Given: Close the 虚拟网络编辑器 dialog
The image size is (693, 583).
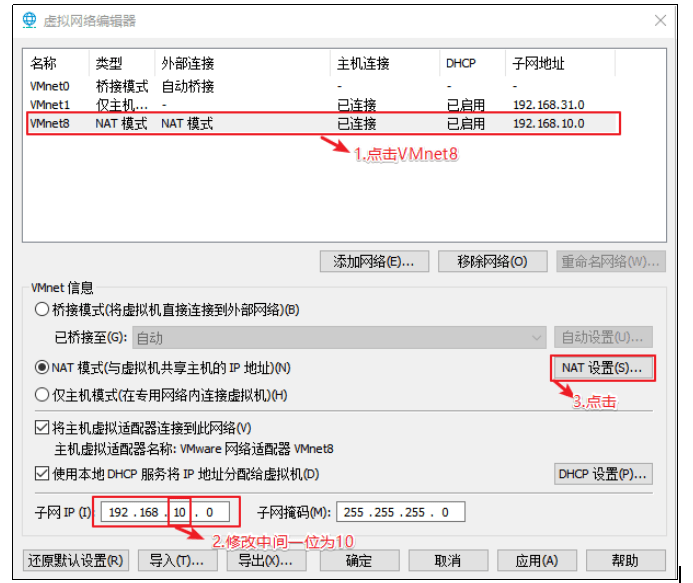Looking at the screenshot, I should point(660,21).
